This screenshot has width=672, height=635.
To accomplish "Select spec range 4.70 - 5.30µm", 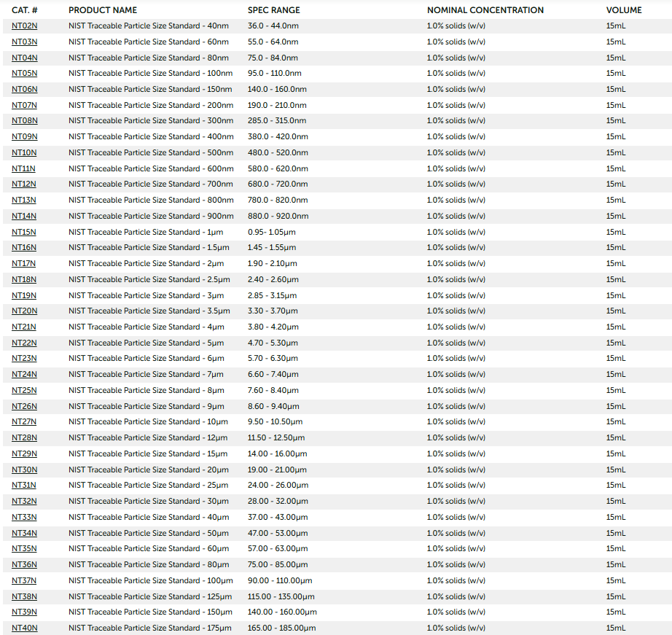I will point(273,343).
